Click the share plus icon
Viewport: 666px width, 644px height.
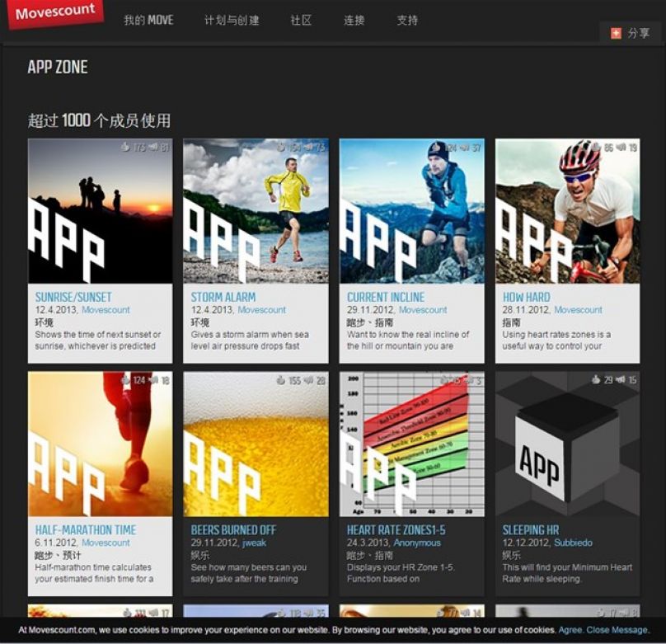[x=616, y=33]
